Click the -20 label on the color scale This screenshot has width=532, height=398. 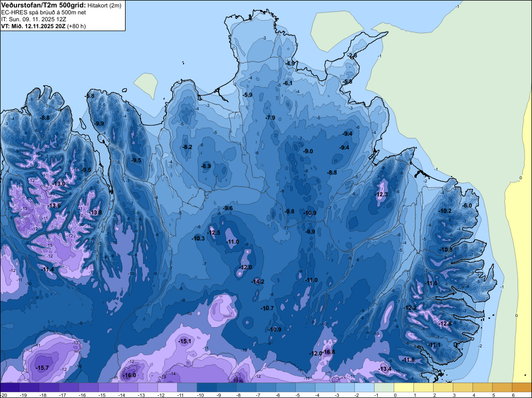click(3, 395)
